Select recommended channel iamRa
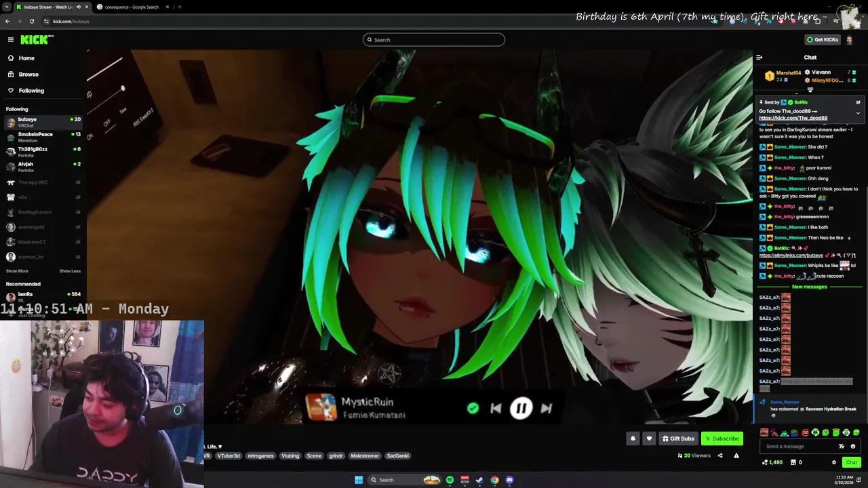This screenshot has width=868, height=488. pos(43,297)
